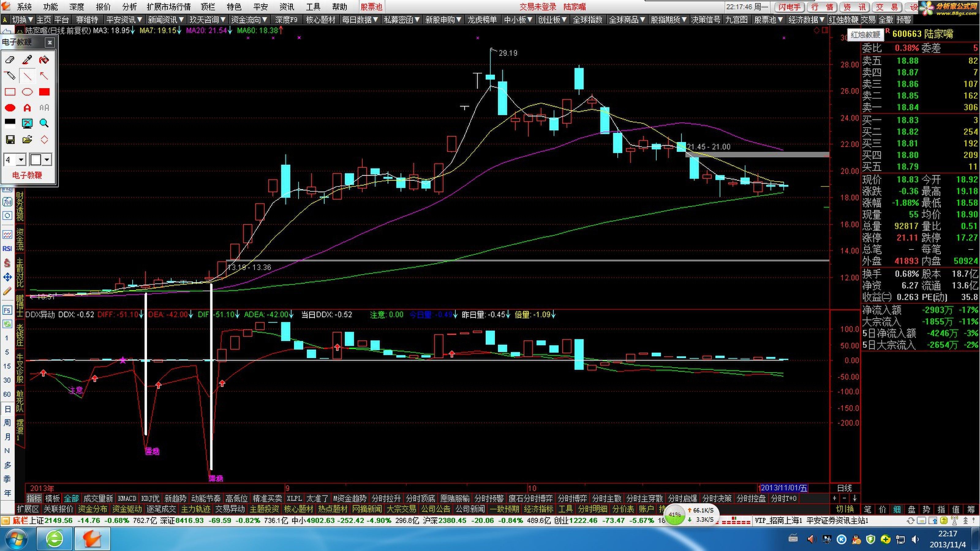
Task: Expand the 新闻资讯 dropdown menu
Action: tap(165, 20)
